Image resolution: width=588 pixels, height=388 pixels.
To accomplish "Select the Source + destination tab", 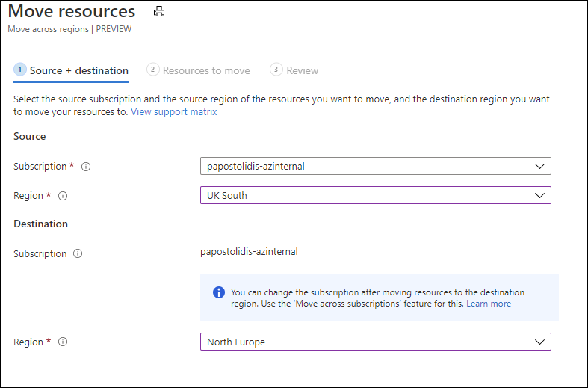I will [x=78, y=70].
